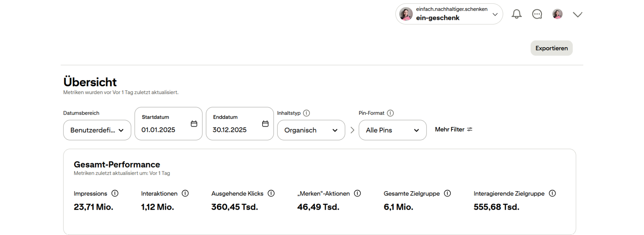
Task: View info about Impressions metric
Action: coord(115,194)
